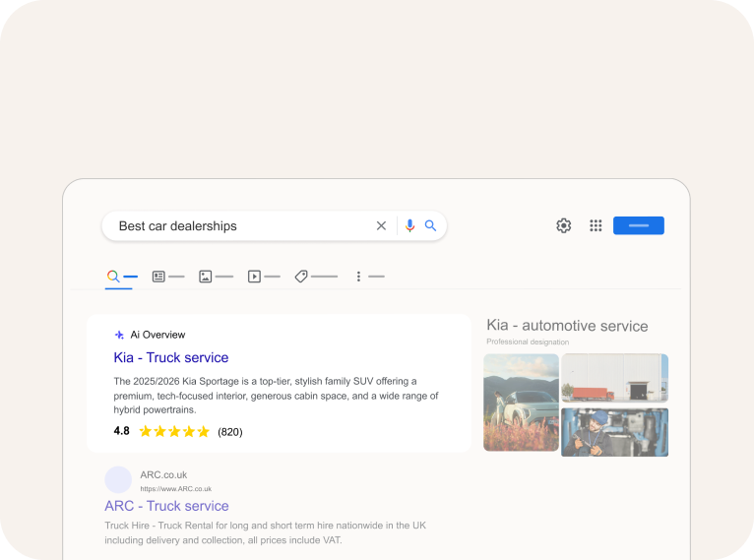Click the (820) reviews count
Viewport: 754px width, 560px height.
230,432
